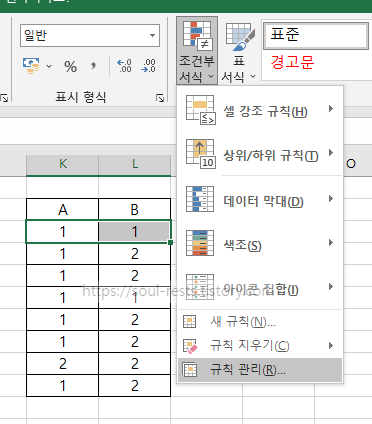372x424 pixels.
Task: Select 상위/하위 규칙(T) menu item
Action: pos(260,154)
